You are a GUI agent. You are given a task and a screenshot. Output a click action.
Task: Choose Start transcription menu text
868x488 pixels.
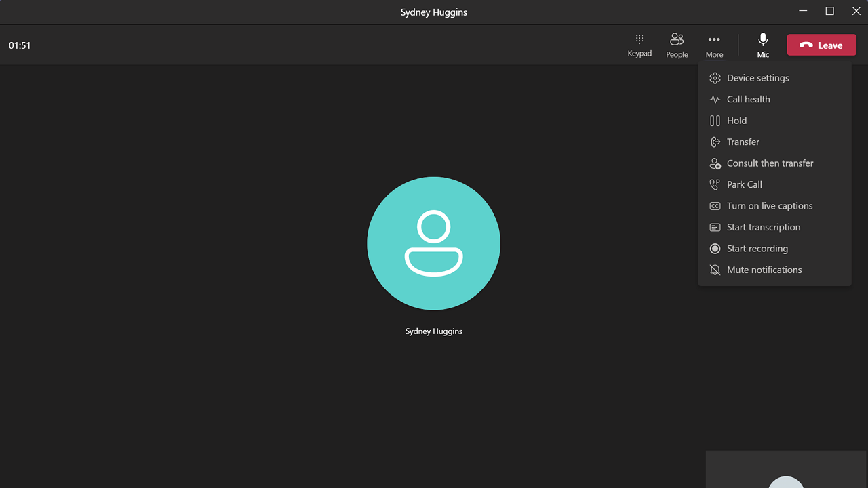764,227
